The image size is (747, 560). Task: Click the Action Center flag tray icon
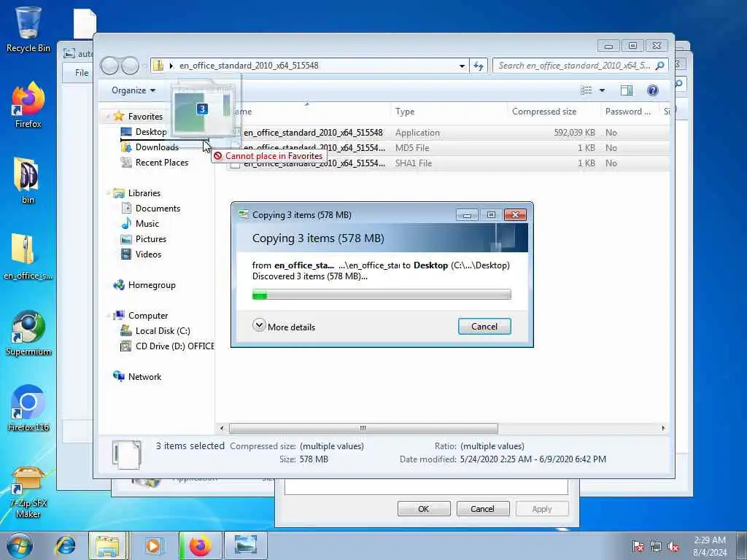click(x=638, y=547)
